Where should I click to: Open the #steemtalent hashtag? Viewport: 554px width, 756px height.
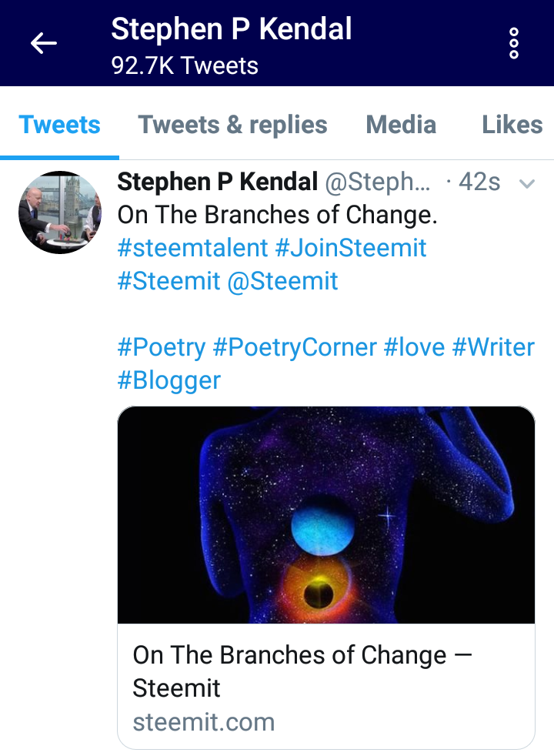(192, 248)
